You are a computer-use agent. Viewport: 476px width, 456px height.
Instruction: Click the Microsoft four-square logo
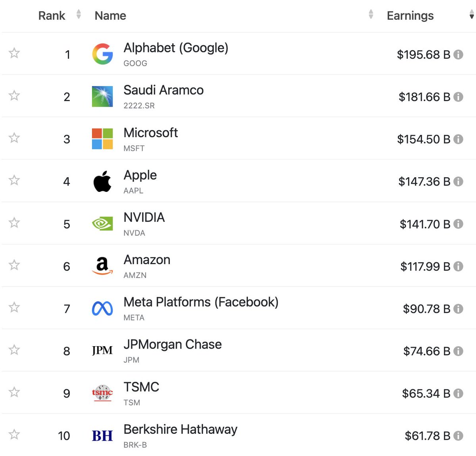coord(102,139)
